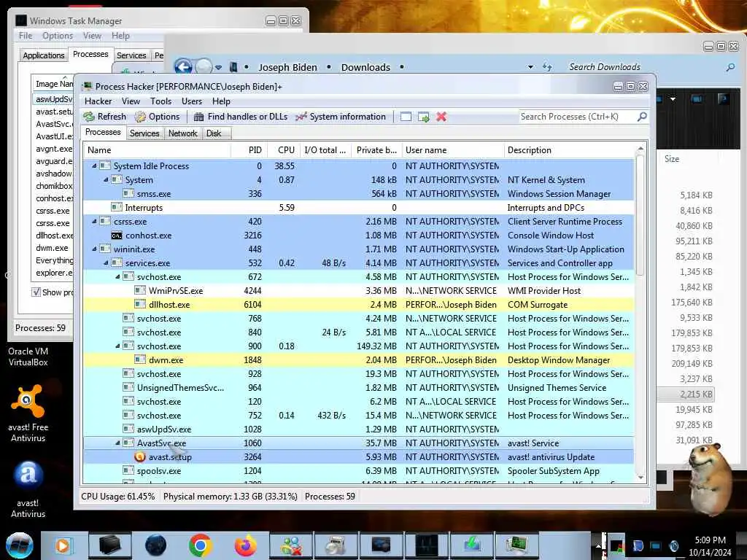The height and width of the screenshot is (560, 747).
Task: Select the WmiPrvSE.exe process row
Action: pyautogui.click(x=359, y=291)
